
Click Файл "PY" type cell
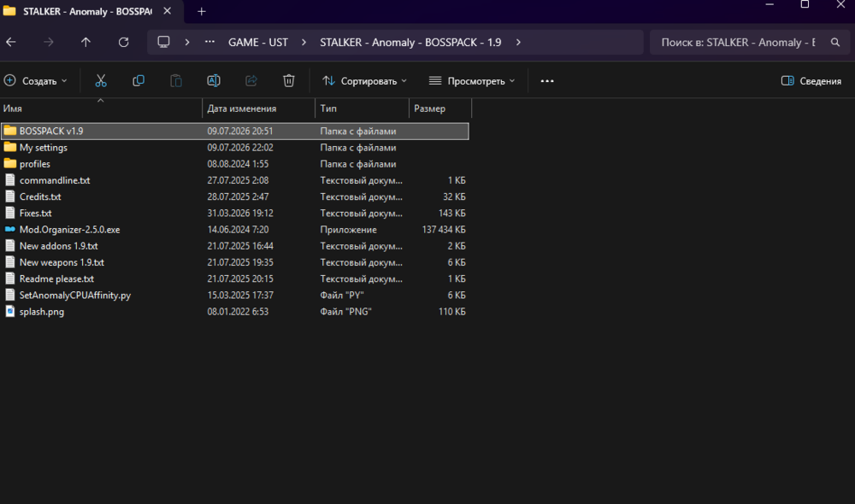click(342, 295)
